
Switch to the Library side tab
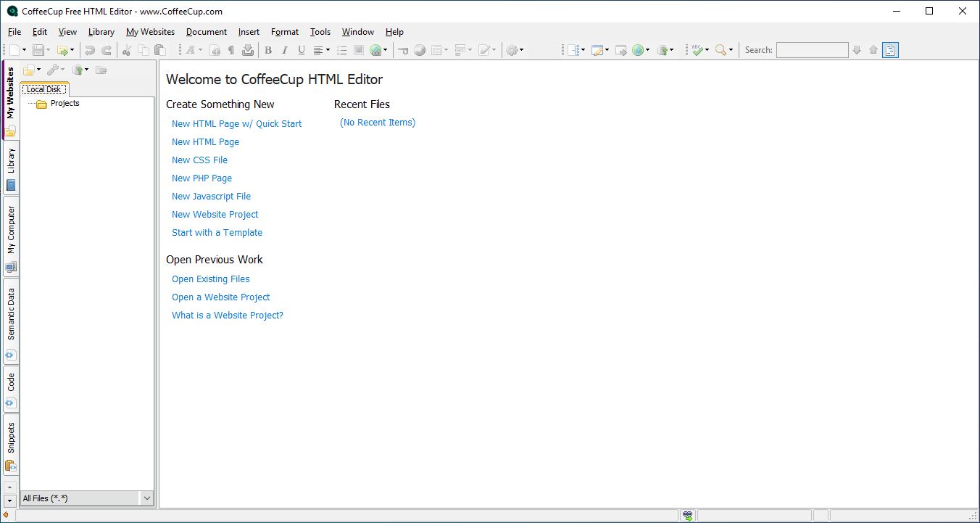click(x=11, y=168)
